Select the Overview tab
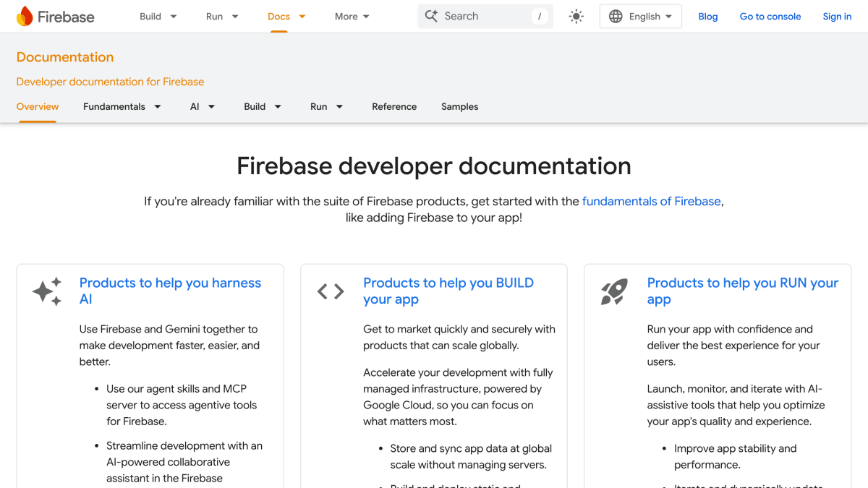The width and height of the screenshot is (868, 488). tap(38, 106)
